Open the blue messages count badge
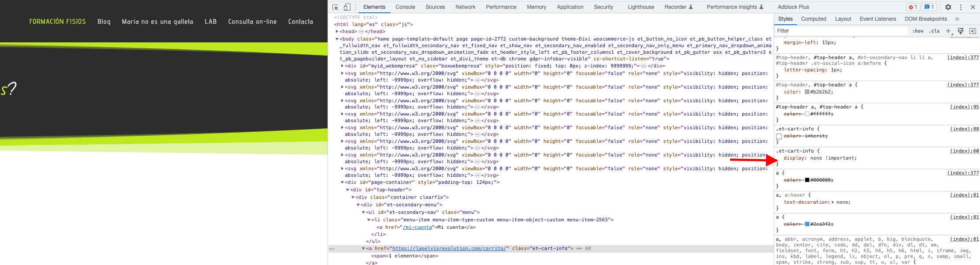This screenshot has height=265, width=980. (930, 7)
